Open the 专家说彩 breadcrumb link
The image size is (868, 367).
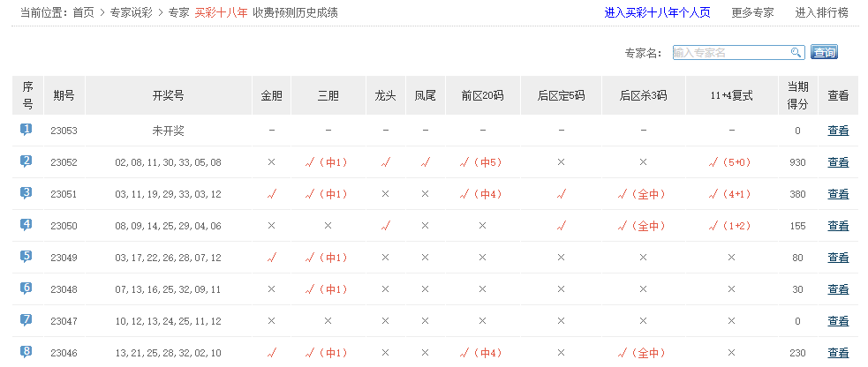(x=132, y=13)
